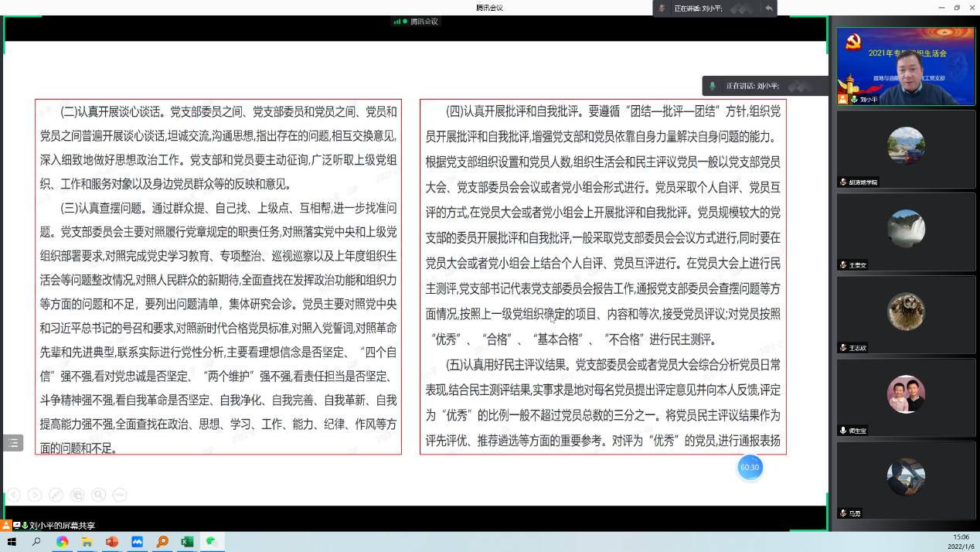Open the Windows Start menu
This screenshot has width=980, height=552.
click(x=12, y=542)
